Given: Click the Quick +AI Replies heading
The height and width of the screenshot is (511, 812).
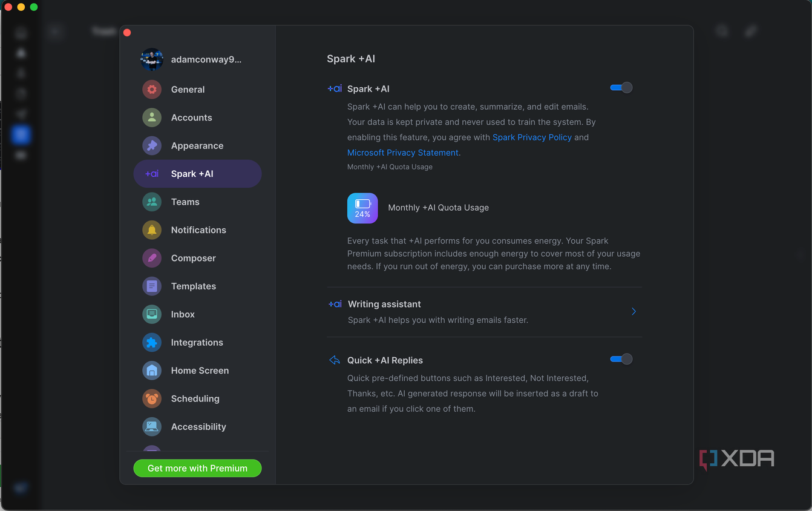Looking at the screenshot, I should click(385, 360).
